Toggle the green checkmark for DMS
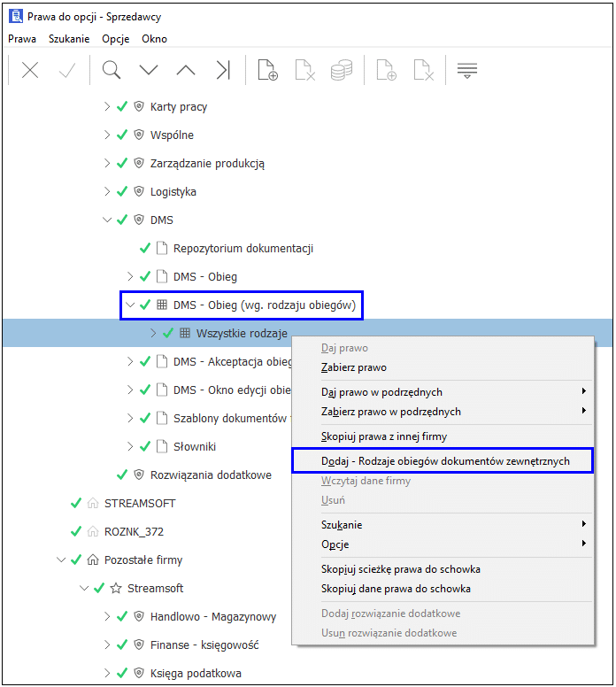616x687 pixels. tap(122, 220)
